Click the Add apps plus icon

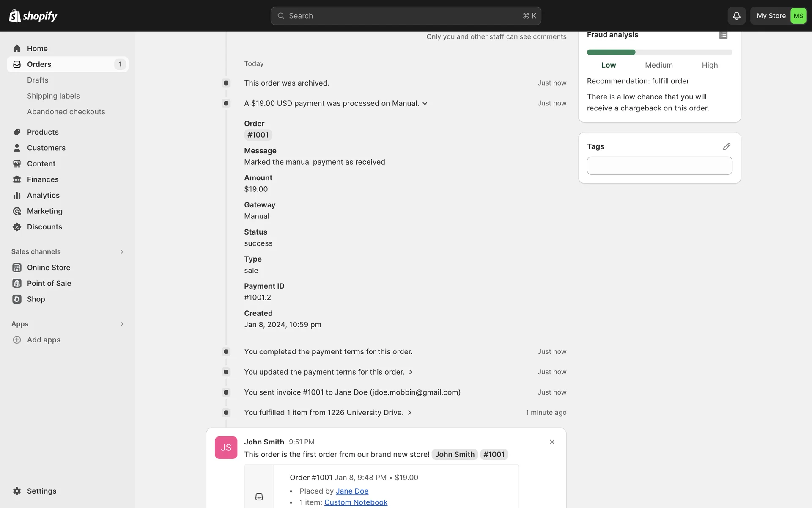pyautogui.click(x=17, y=340)
